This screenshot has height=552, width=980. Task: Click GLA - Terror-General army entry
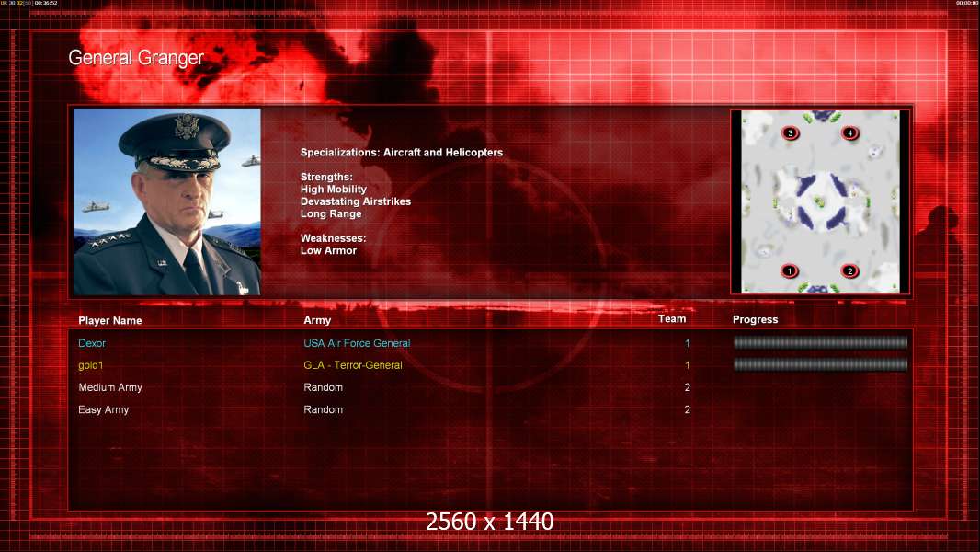point(352,365)
